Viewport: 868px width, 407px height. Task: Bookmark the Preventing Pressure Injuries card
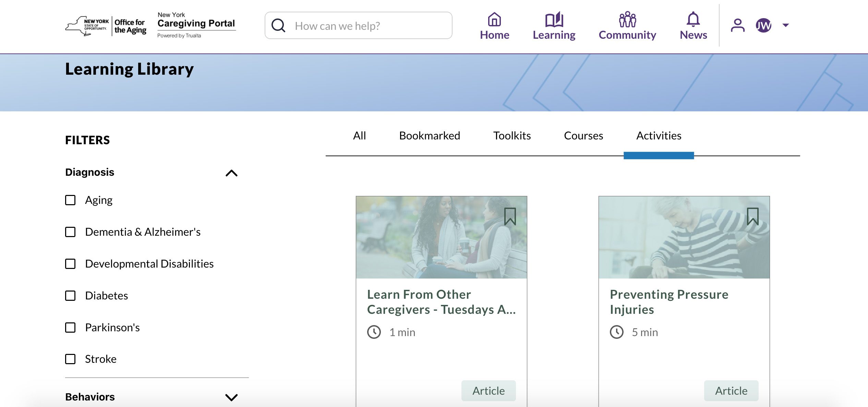(x=753, y=217)
